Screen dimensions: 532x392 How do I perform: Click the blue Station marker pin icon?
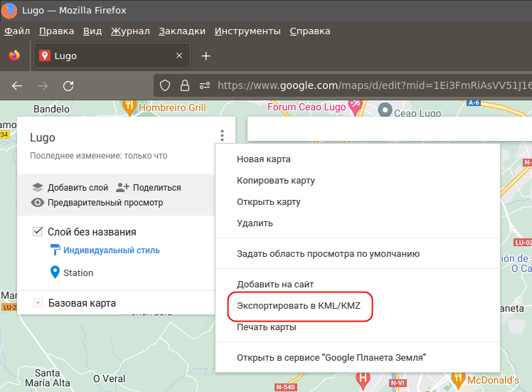[x=55, y=272]
